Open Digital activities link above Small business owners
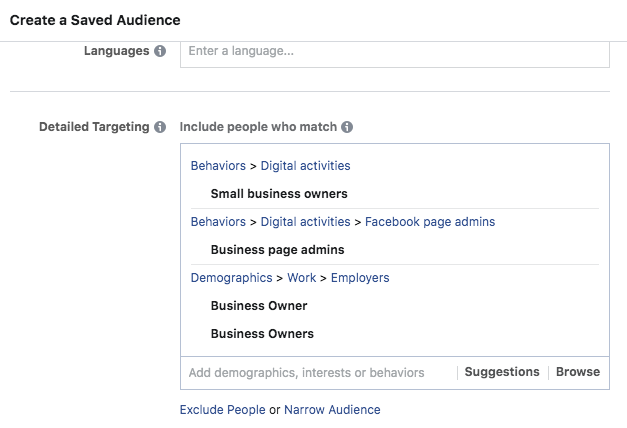The height and width of the screenshot is (428, 627). tap(306, 165)
